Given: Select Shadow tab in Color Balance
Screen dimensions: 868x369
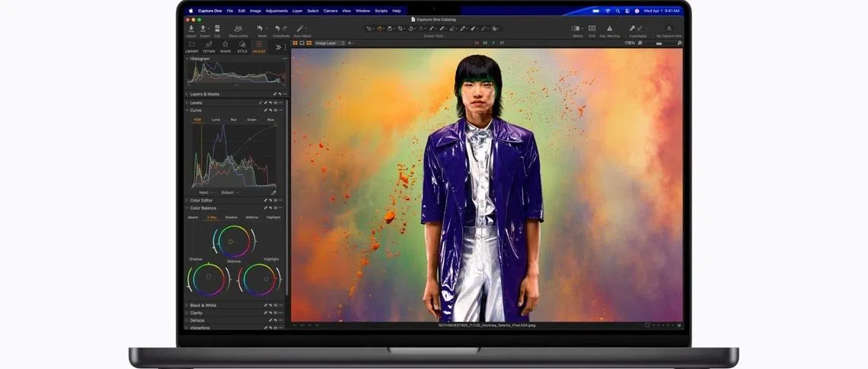Looking at the screenshot, I should tap(231, 217).
